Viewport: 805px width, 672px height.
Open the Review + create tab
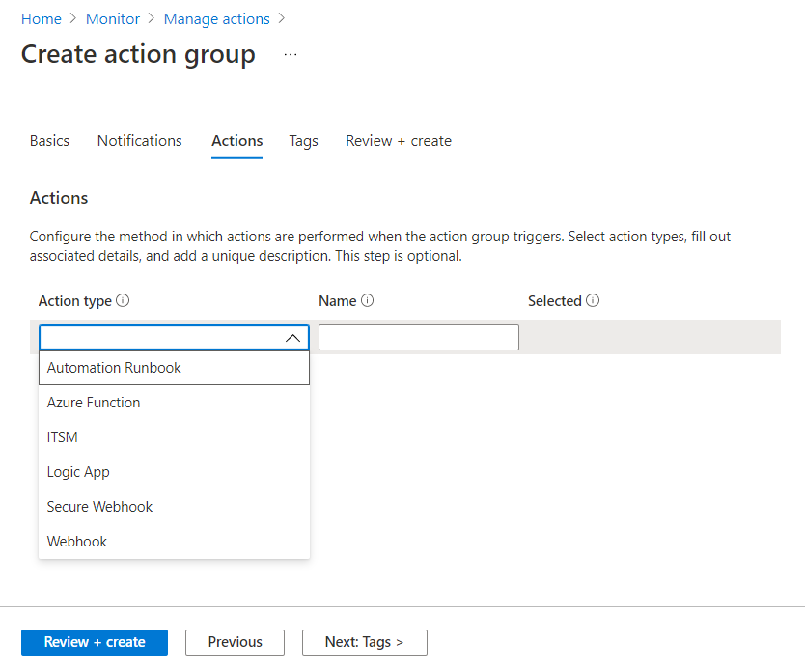click(399, 141)
